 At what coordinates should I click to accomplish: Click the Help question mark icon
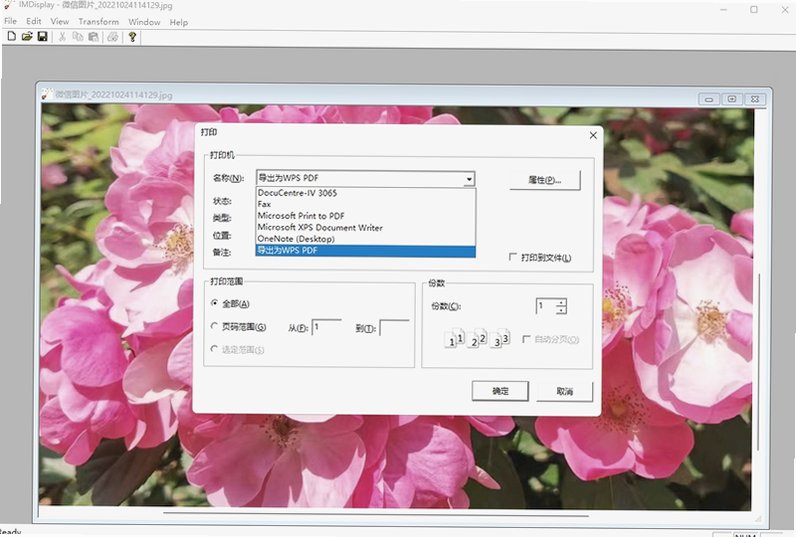132,37
